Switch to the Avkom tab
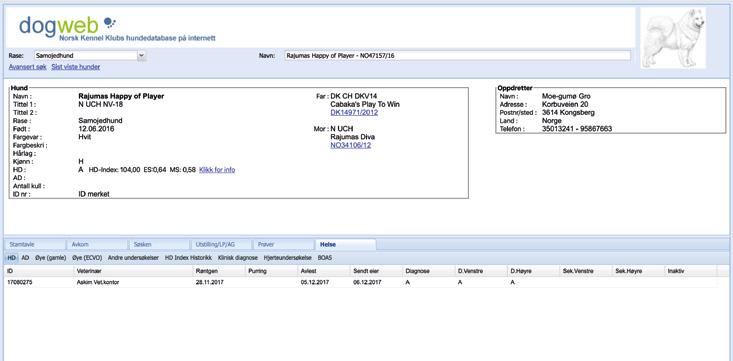This screenshot has width=733, height=361. point(97,245)
